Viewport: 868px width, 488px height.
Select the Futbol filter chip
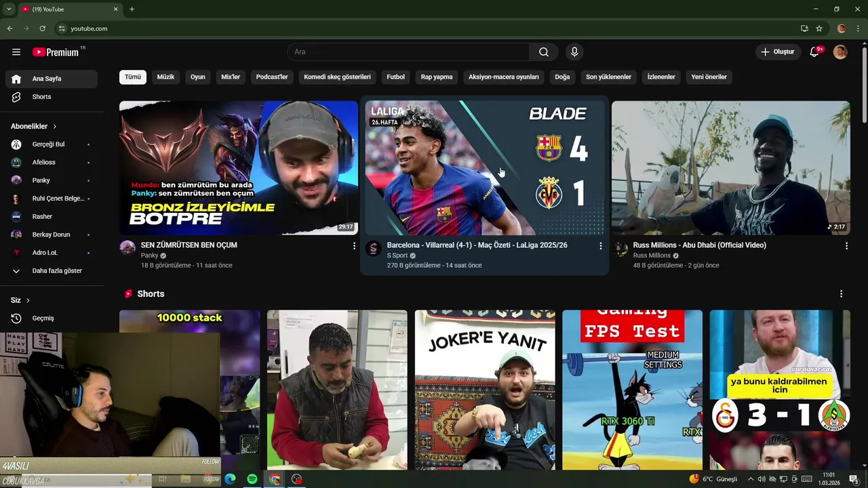click(x=396, y=77)
